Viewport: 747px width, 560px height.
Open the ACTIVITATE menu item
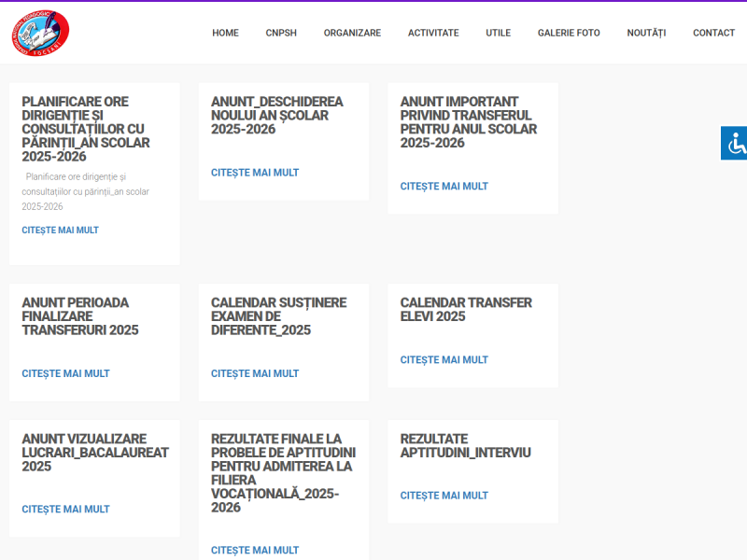(433, 33)
